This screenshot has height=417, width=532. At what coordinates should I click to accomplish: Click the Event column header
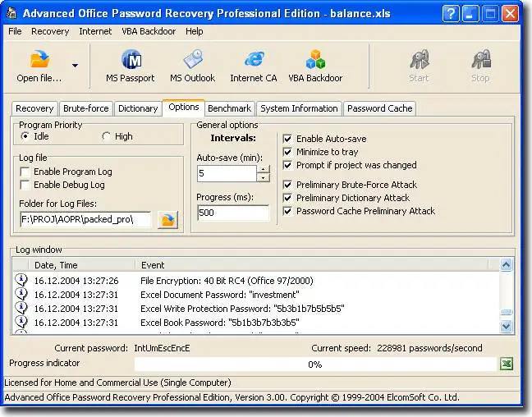312,265
